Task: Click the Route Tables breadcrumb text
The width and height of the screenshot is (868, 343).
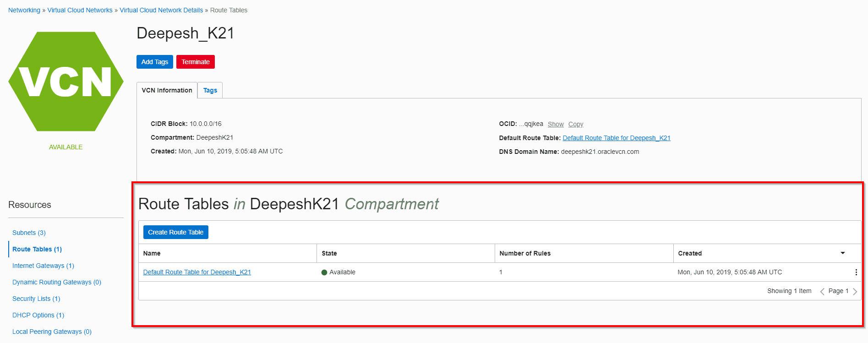Action: pos(229,10)
